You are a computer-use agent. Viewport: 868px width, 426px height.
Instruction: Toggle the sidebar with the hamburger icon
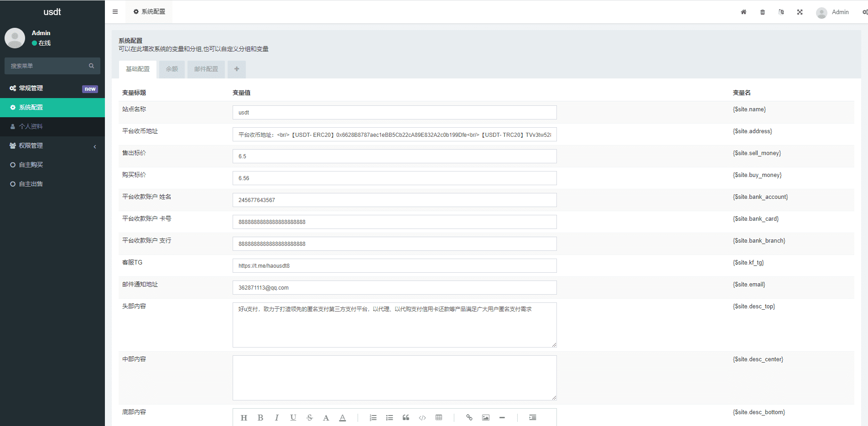pos(115,12)
